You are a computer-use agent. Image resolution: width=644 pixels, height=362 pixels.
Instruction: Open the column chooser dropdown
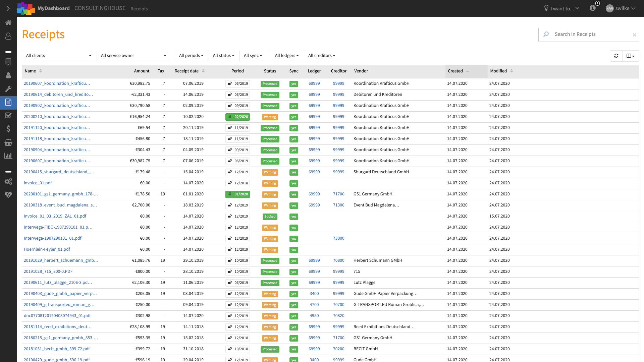pyautogui.click(x=631, y=56)
